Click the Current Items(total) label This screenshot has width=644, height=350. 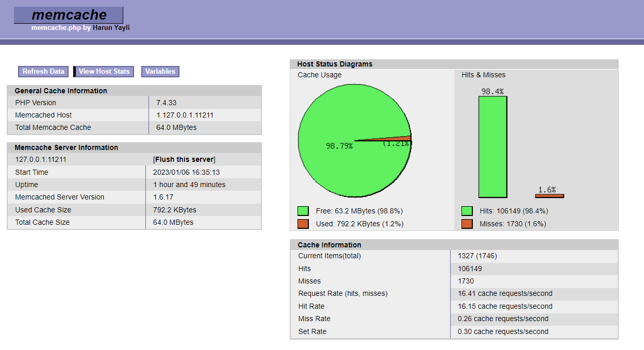pyautogui.click(x=329, y=256)
